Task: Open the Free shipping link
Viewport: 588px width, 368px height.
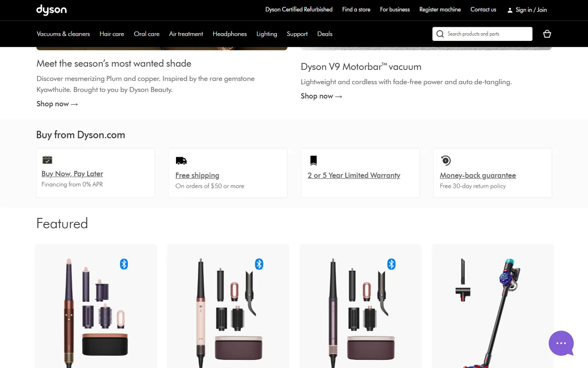Action: click(197, 175)
